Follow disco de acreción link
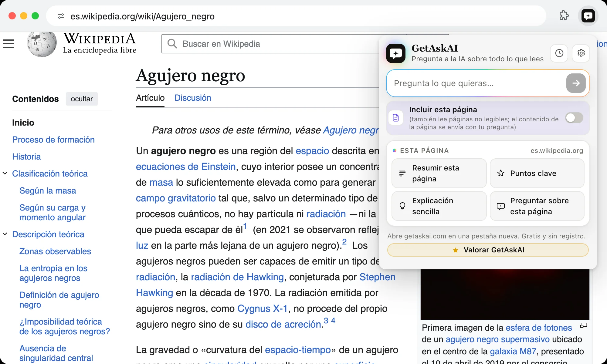Screen dimensions: 607x364 [x=283, y=324]
